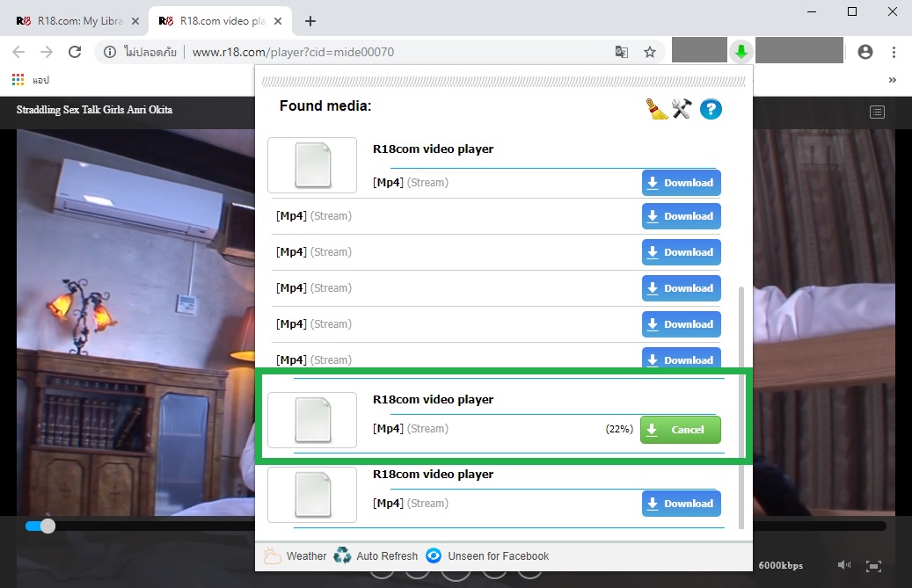Go forward to the next page

pyautogui.click(x=47, y=52)
